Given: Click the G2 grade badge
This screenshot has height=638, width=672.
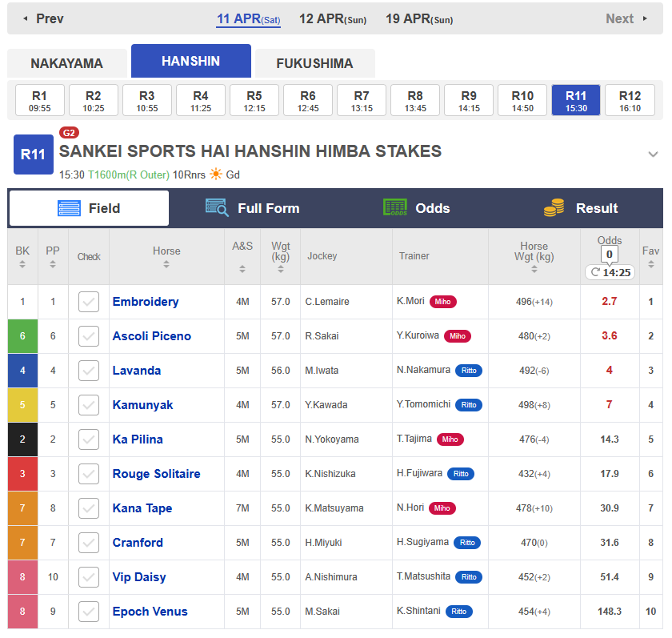Looking at the screenshot, I should 69,133.
